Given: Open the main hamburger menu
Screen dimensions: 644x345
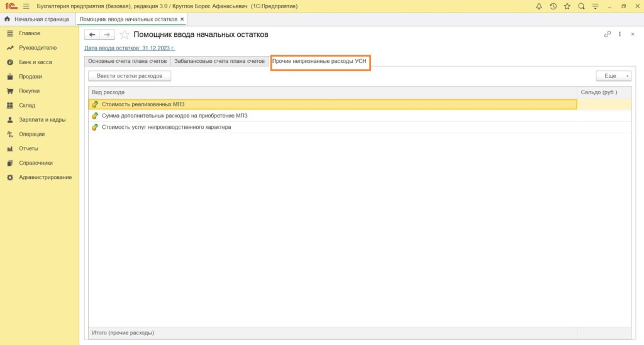Looking at the screenshot, I should coord(26,6).
